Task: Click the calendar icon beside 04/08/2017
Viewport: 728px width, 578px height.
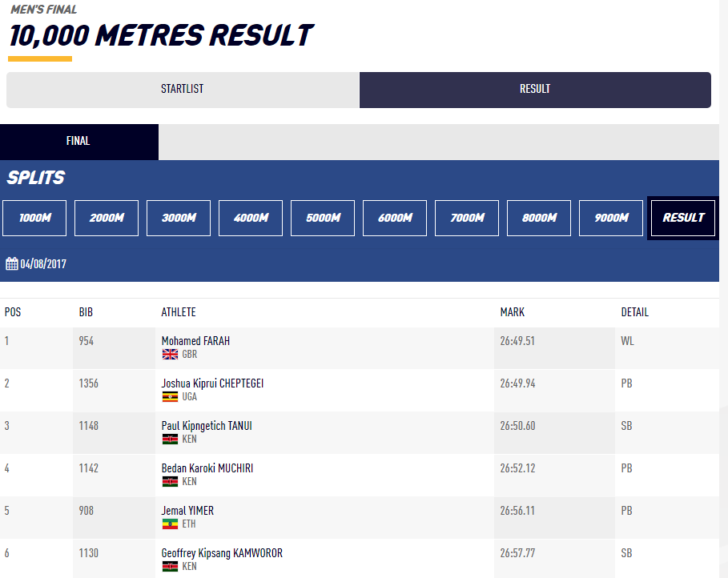Action: tap(11, 264)
